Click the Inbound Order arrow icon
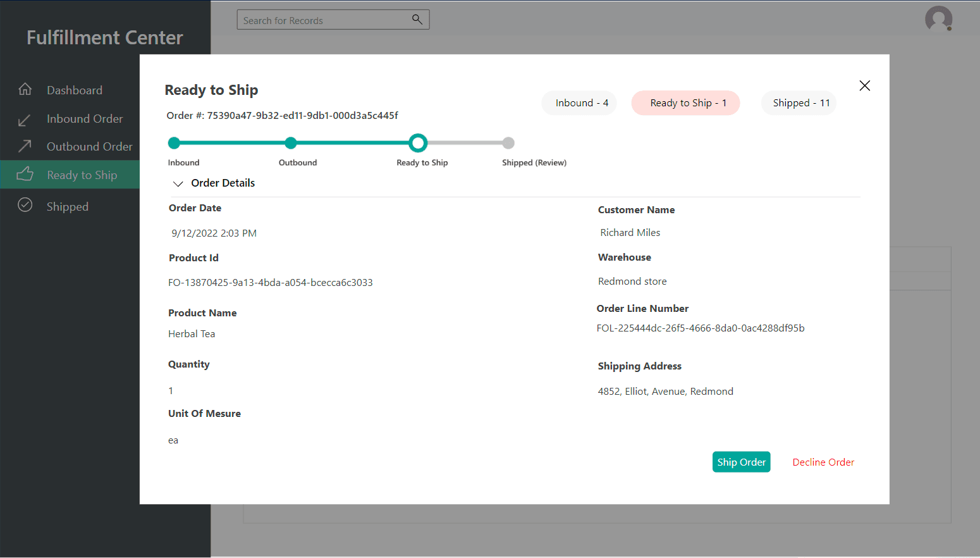Screen dimensions: 980x558 (25, 120)
